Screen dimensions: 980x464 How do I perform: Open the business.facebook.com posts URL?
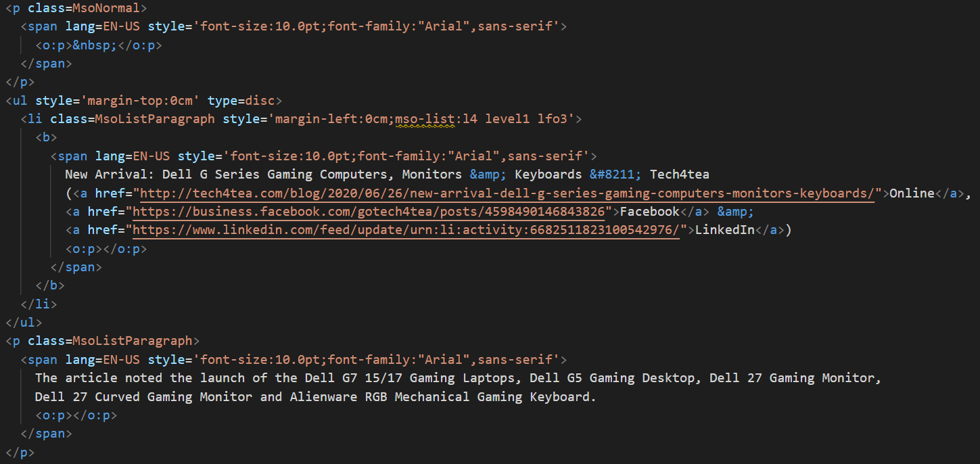click(369, 212)
